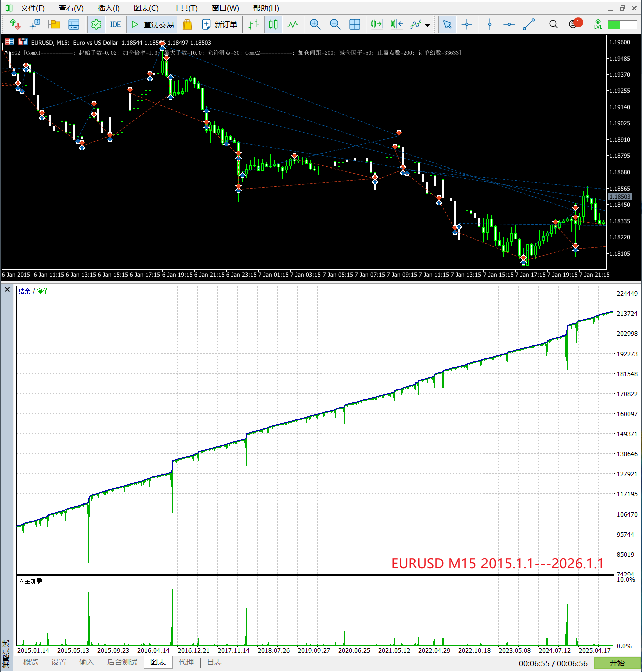Open the 图表(C) charts menu
This screenshot has height=672, width=642.
click(x=146, y=8)
